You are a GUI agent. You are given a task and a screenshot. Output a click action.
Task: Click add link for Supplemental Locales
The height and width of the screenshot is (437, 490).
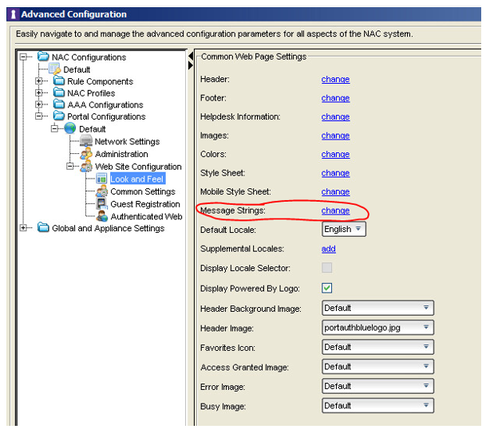click(328, 249)
